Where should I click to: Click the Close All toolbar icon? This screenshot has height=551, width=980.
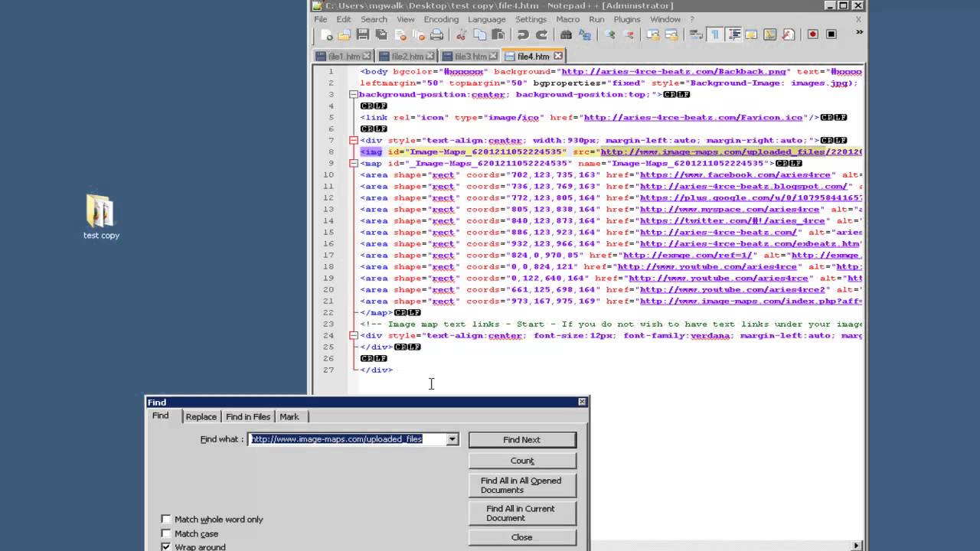(x=418, y=34)
